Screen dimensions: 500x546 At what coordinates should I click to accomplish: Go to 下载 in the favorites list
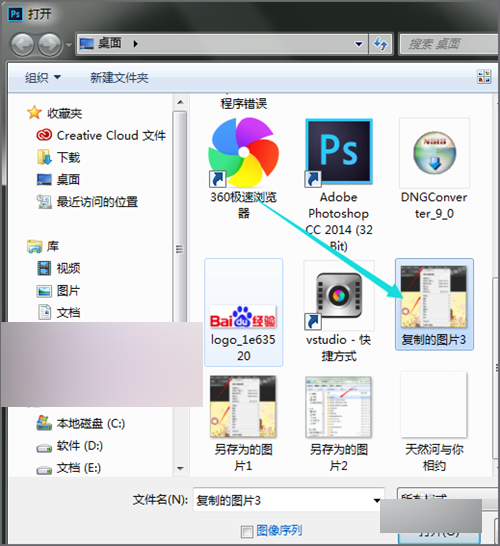[58, 157]
